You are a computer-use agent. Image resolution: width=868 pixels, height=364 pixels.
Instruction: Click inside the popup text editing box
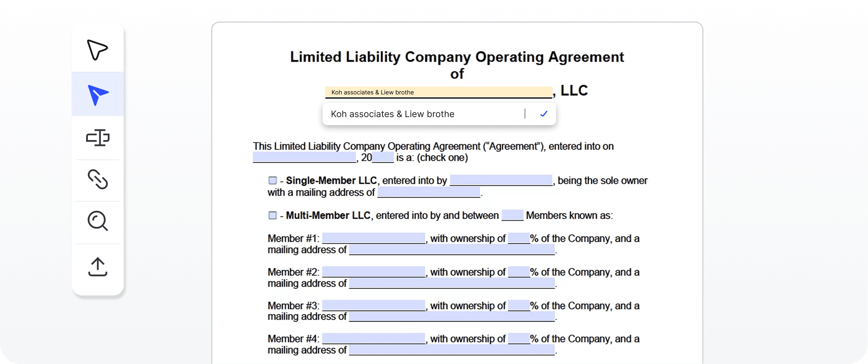424,114
